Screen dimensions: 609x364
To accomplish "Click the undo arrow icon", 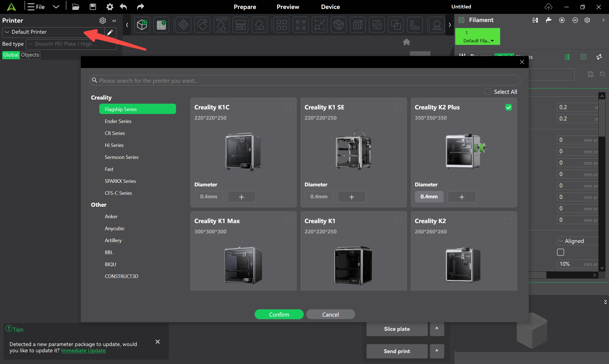I will (123, 7).
